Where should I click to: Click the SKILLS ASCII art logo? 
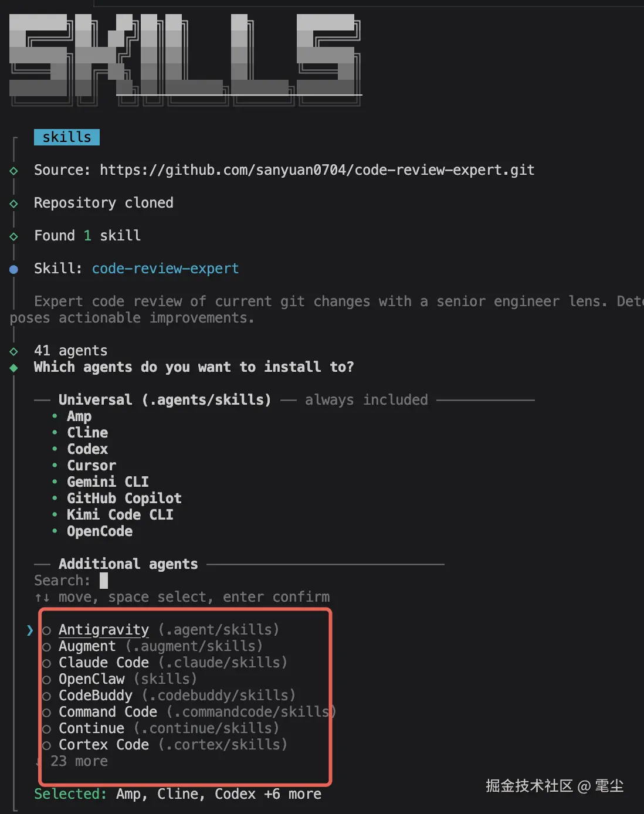click(x=185, y=59)
